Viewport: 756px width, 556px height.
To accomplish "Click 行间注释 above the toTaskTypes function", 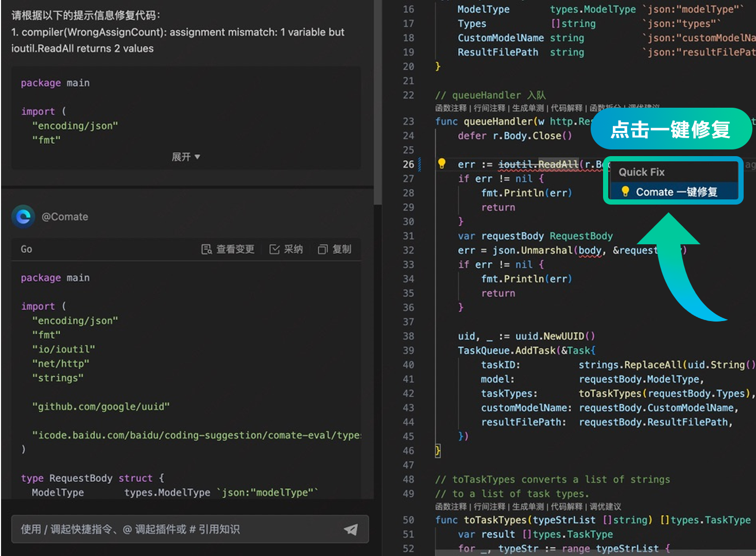I will (x=489, y=506).
